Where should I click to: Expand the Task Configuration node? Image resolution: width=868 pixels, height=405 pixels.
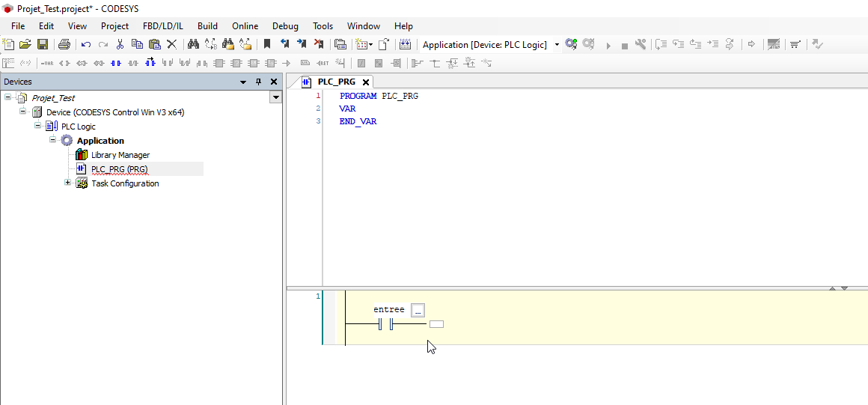(x=68, y=183)
